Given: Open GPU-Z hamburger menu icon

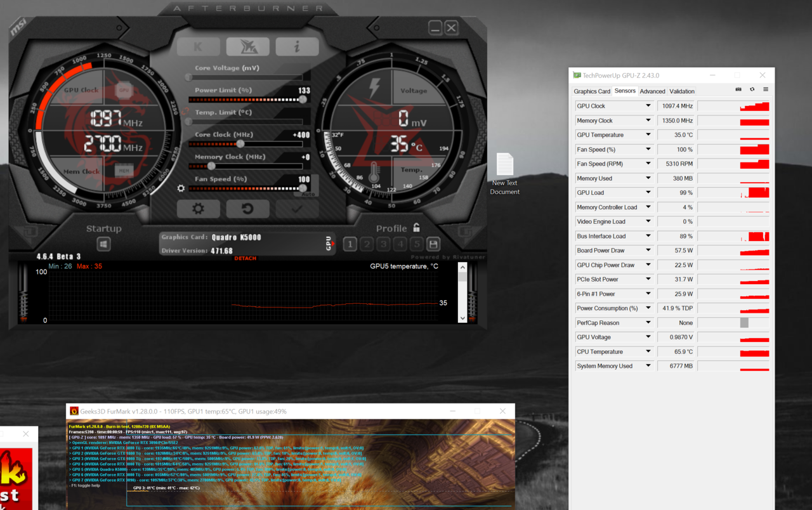Looking at the screenshot, I should click(x=766, y=90).
